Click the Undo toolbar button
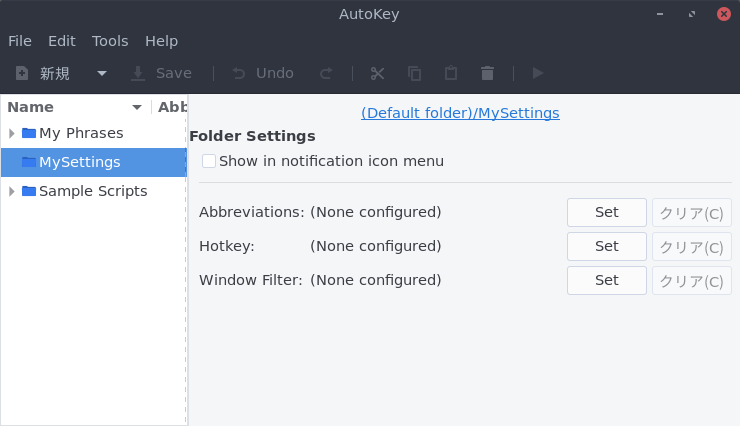The image size is (740, 426). [x=263, y=73]
